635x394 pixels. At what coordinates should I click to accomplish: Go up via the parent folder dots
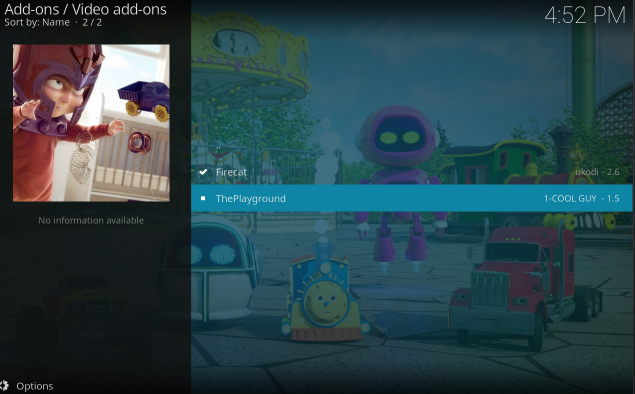click(219, 148)
